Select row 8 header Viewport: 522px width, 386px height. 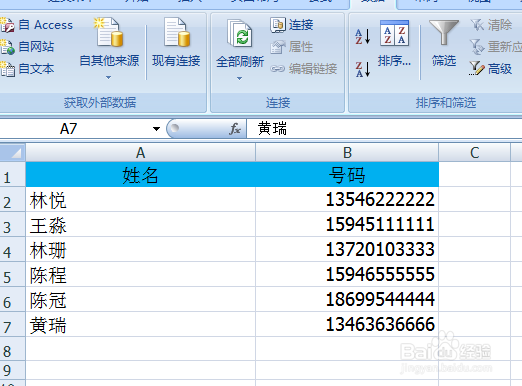click(12, 349)
